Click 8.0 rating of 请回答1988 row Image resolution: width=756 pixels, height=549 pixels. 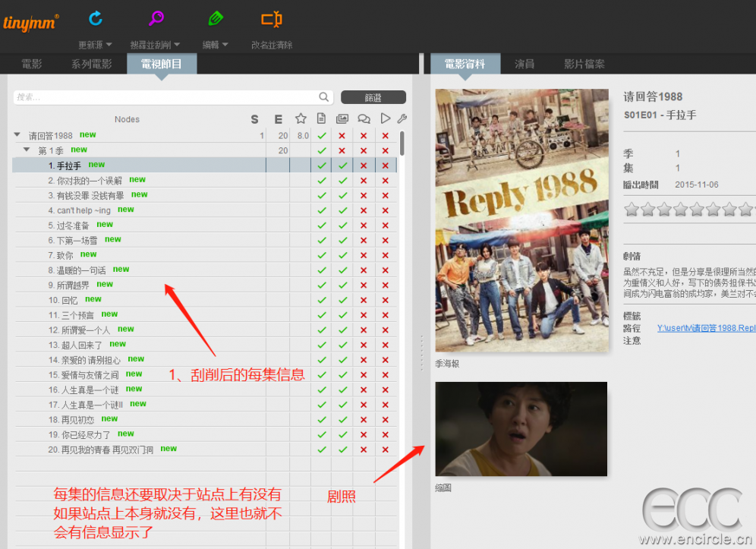coord(304,136)
